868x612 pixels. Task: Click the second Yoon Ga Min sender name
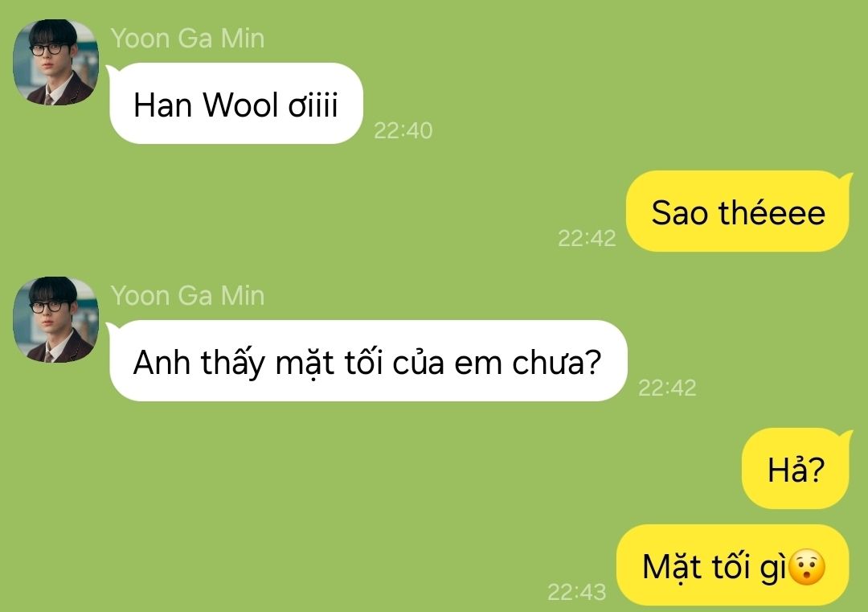[x=187, y=295]
